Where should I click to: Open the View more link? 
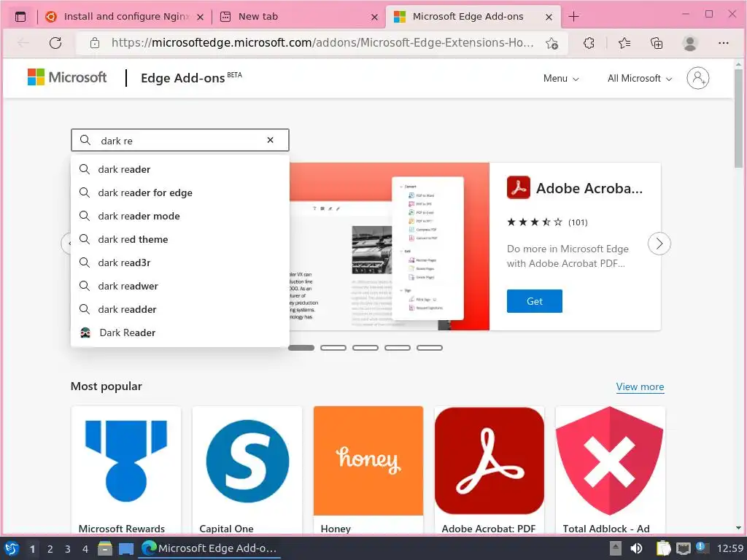pyautogui.click(x=640, y=386)
